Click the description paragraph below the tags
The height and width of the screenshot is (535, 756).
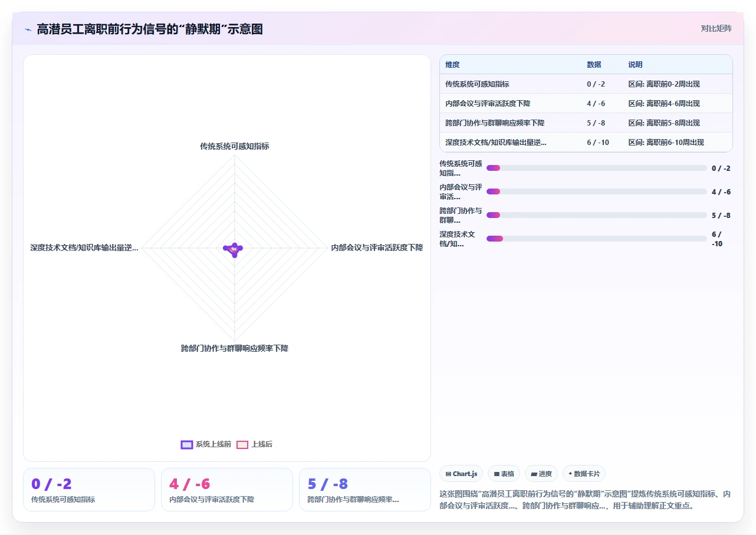586,500
